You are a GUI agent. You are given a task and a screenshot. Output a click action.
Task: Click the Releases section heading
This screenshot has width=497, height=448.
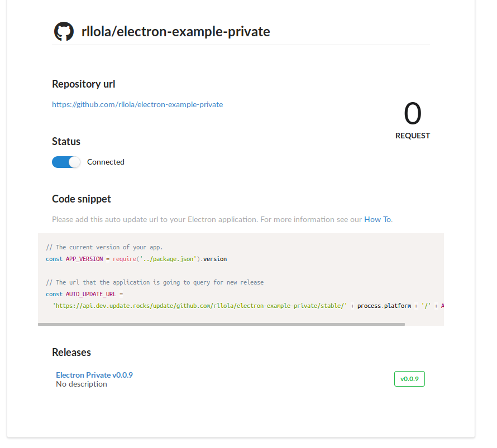click(x=71, y=352)
